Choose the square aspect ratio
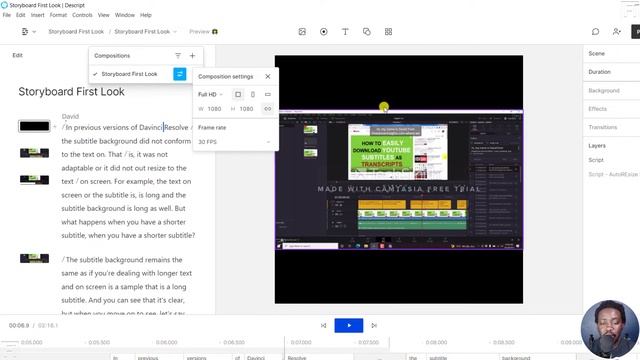This screenshot has width=640, height=360. (x=238, y=95)
